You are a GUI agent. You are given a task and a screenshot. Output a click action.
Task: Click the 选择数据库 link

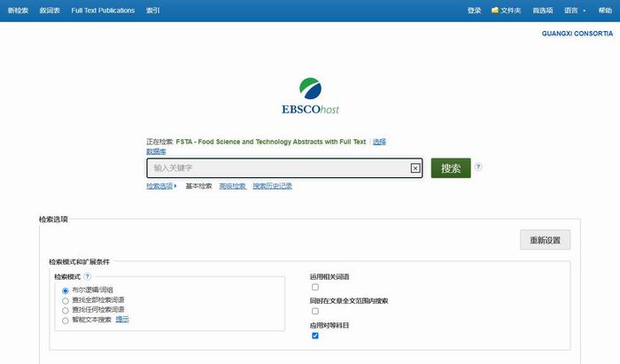(x=379, y=142)
